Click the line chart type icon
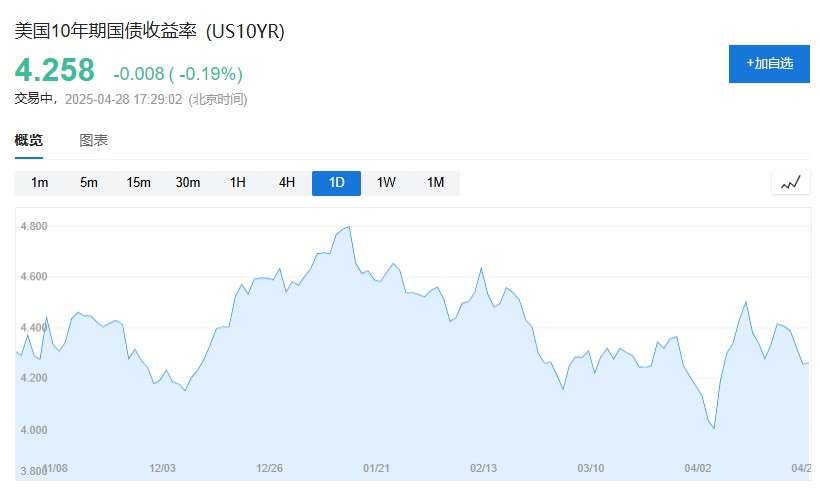The height and width of the screenshot is (489, 820). 790,183
